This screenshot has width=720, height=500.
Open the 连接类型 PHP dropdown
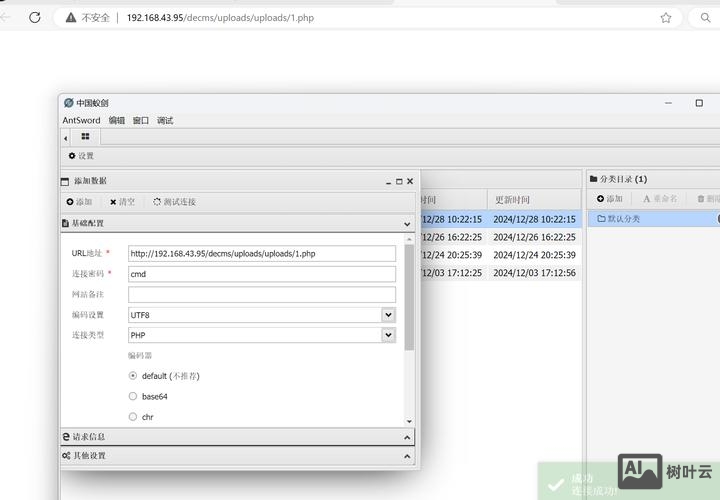pos(262,335)
